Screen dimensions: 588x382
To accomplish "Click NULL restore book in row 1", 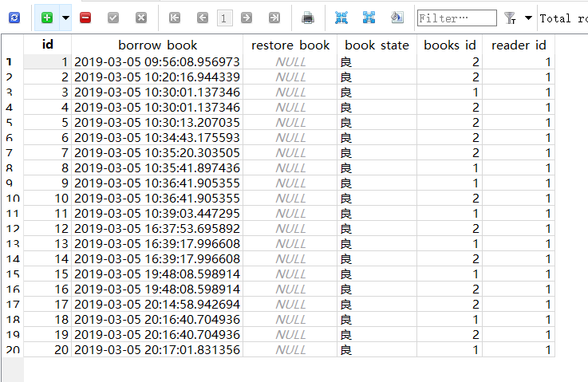I will [290, 62].
